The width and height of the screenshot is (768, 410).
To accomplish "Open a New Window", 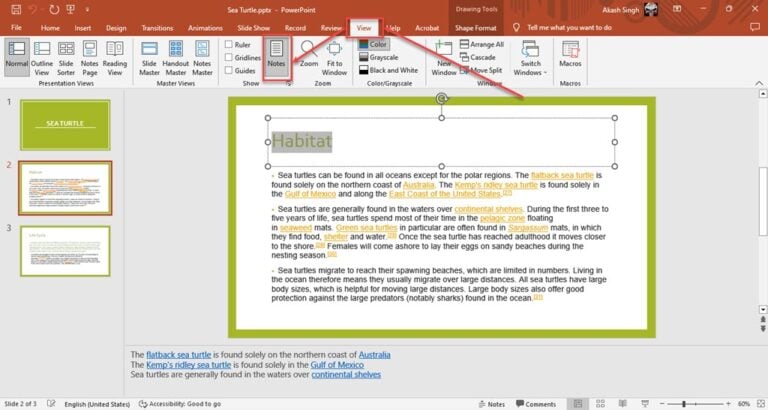I will (x=444, y=57).
